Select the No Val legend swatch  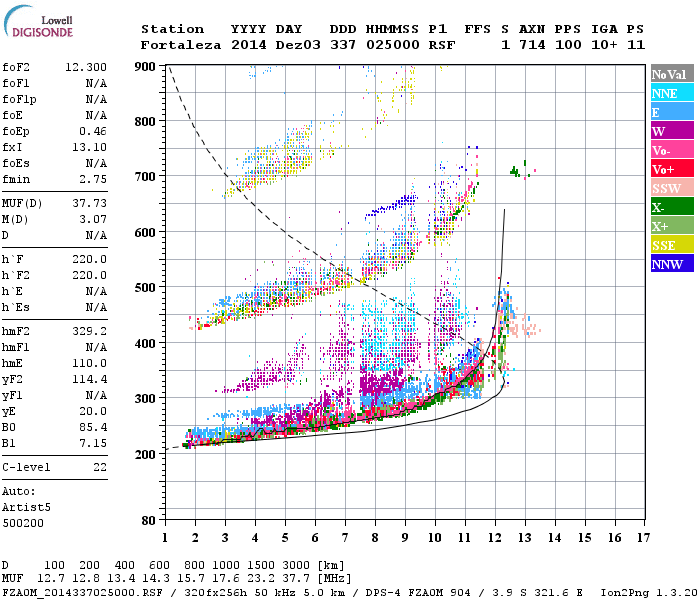click(672, 73)
